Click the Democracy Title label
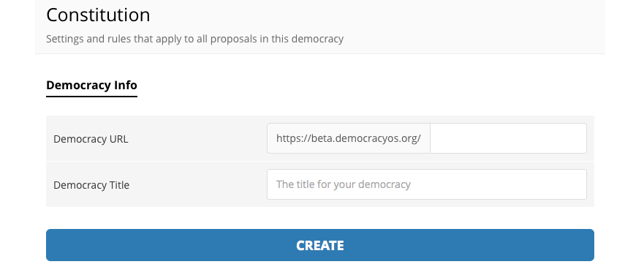 click(x=91, y=185)
